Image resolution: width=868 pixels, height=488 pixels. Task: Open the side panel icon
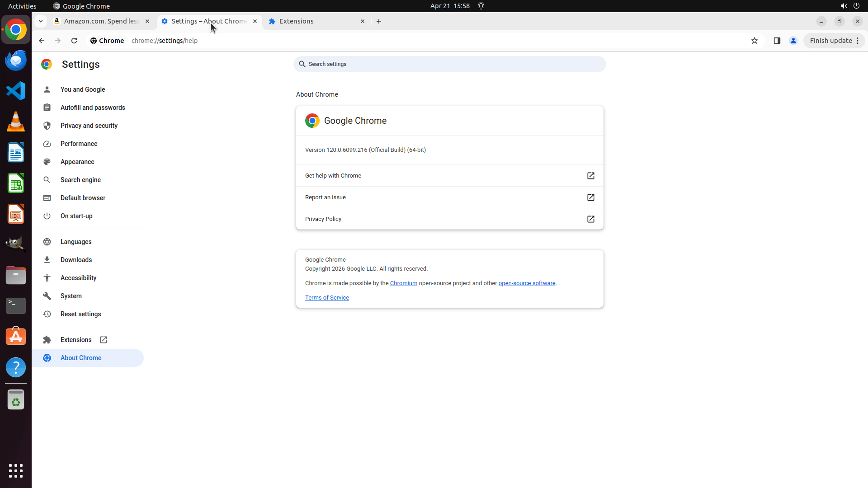777,41
